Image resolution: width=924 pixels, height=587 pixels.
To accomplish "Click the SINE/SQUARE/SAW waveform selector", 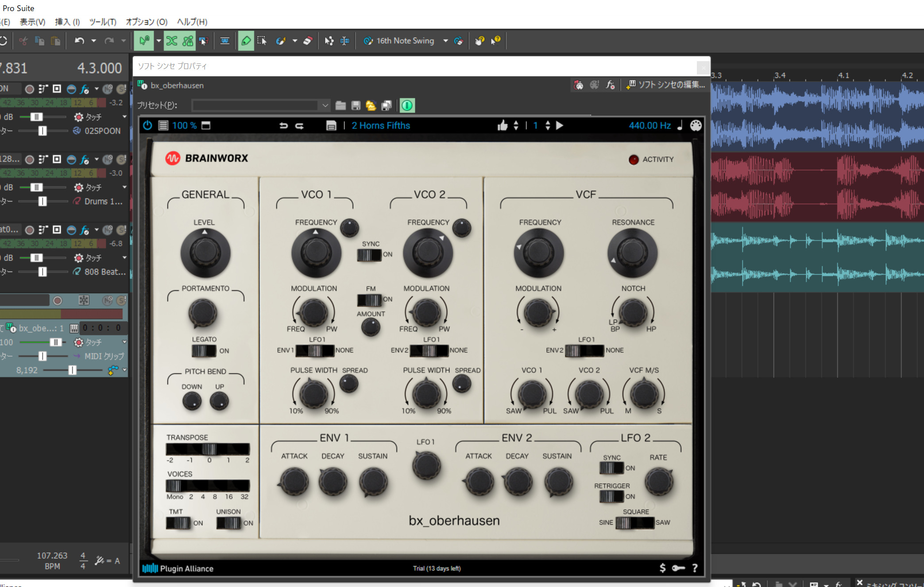I will coord(635,523).
